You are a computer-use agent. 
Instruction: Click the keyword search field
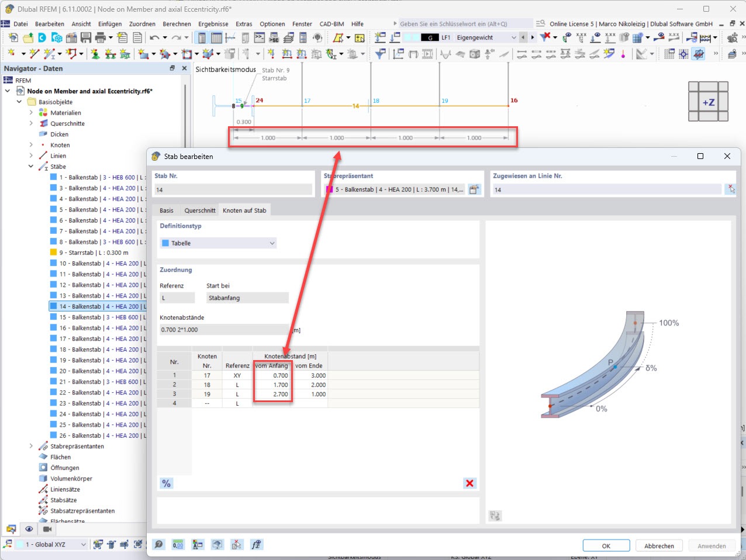466,24
